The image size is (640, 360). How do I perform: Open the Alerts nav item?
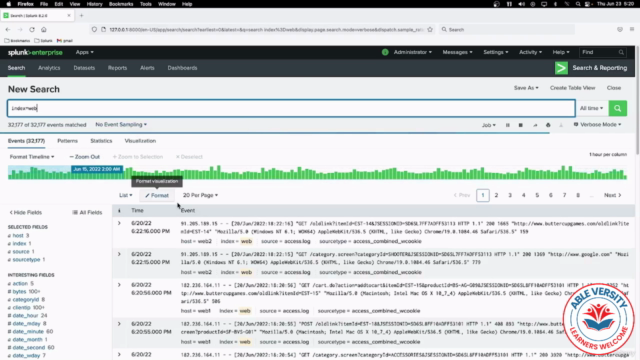tap(147, 68)
